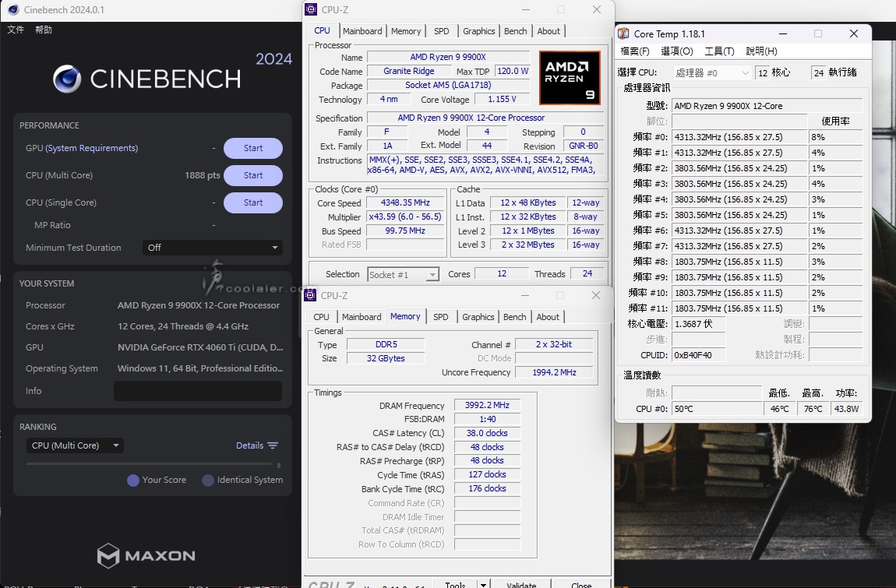
Task: Open the Socket #1 selection dropdown in CPU-Z
Action: (x=404, y=275)
